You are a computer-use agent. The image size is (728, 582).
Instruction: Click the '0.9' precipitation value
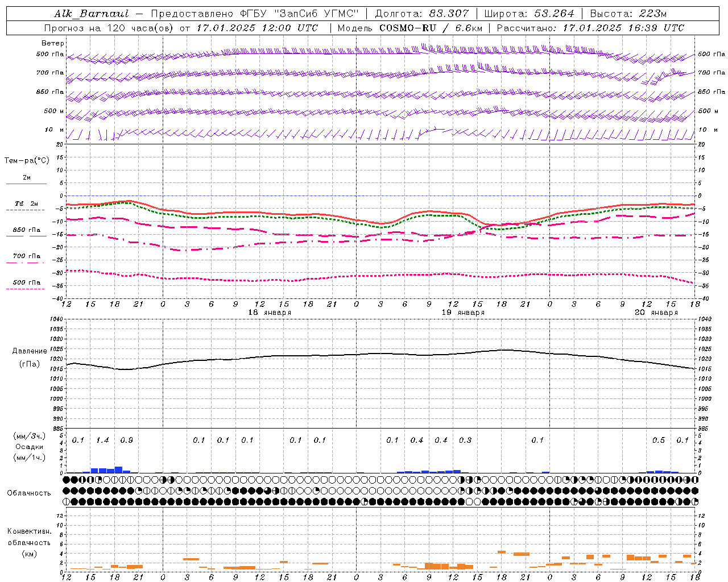click(126, 440)
